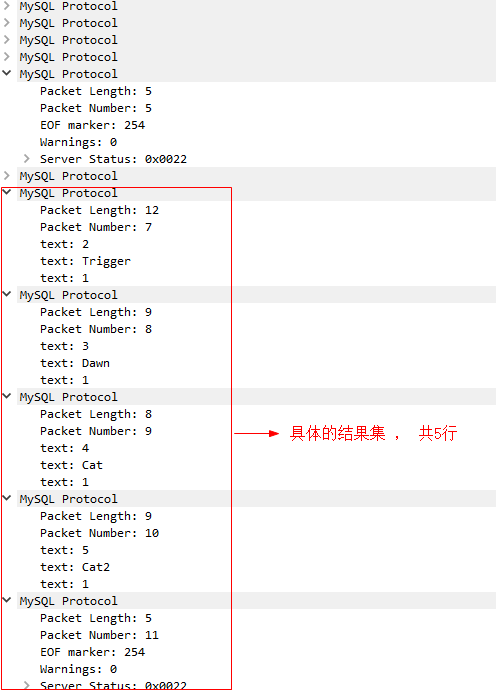Image resolution: width=496 pixels, height=693 pixels.
Task: Click the red annotation text 共5行
Action: point(438,433)
